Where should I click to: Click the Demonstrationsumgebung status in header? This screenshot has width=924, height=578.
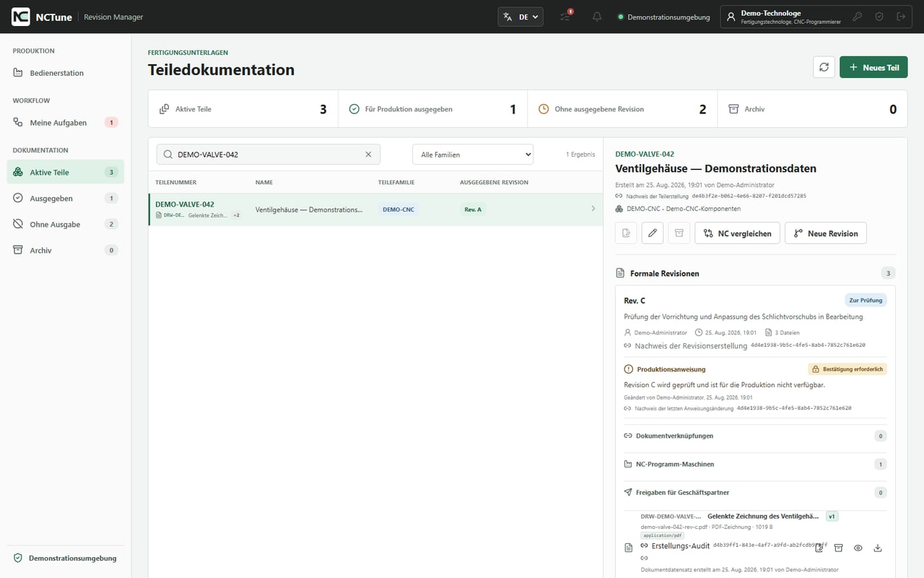point(663,17)
